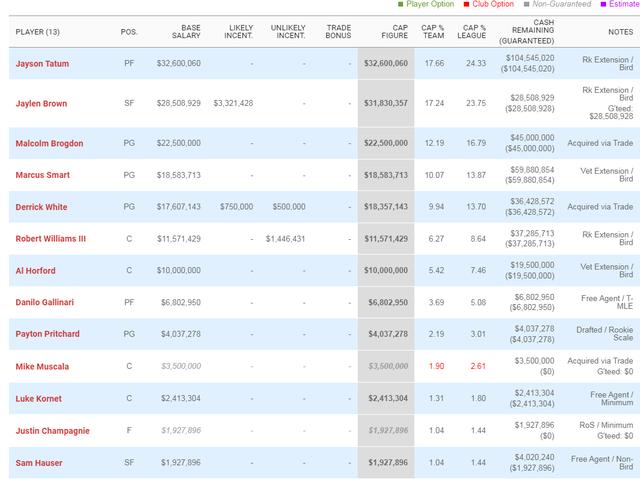Select Mike Muscala red league % 2.61
The image size is (640, 479).
click(478, 366)
